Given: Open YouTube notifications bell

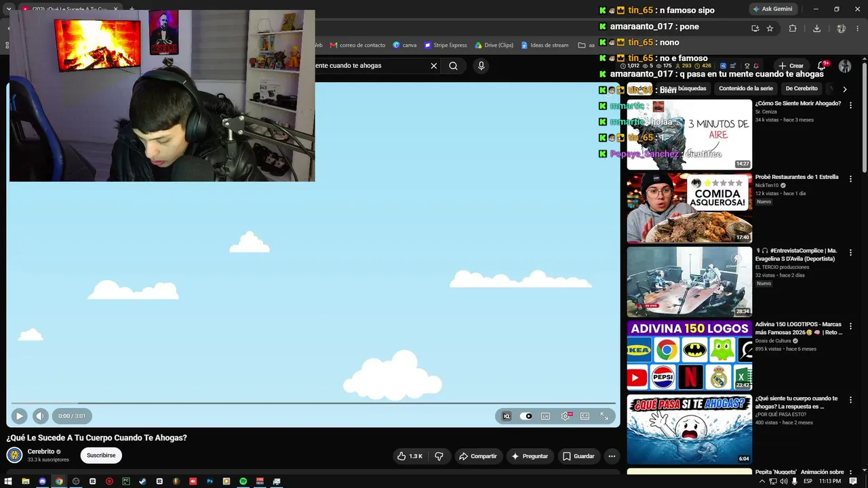Looking at the screenshot, I should [x=822, y=66].
